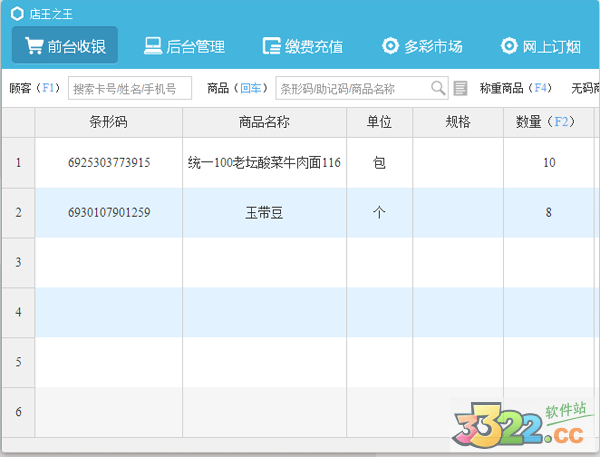
Task: Select row number 6 header
Action: point(18,412)
